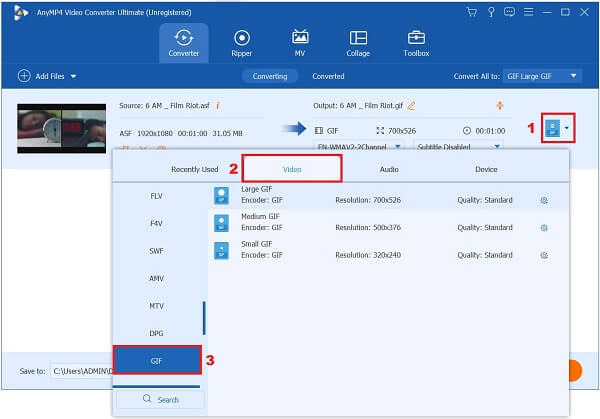Select the Video format tab
This screenshot has height=419, width=600.
[x=292, y=169]
